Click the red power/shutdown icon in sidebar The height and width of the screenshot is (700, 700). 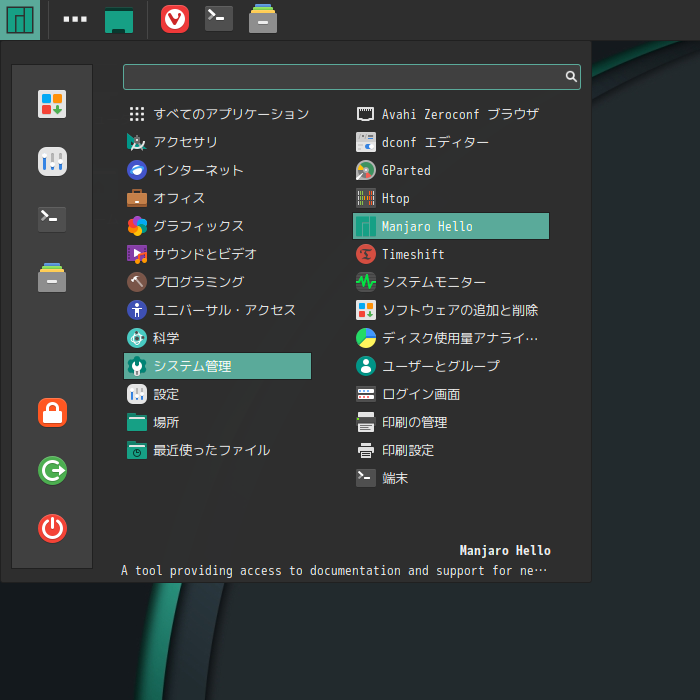(52, 528)
